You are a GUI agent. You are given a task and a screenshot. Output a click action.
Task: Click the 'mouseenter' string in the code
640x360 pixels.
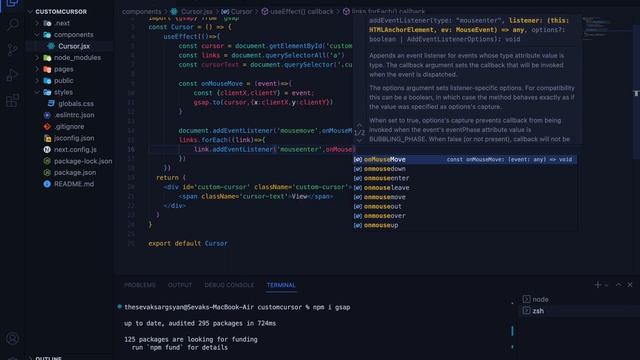[300, 149]
